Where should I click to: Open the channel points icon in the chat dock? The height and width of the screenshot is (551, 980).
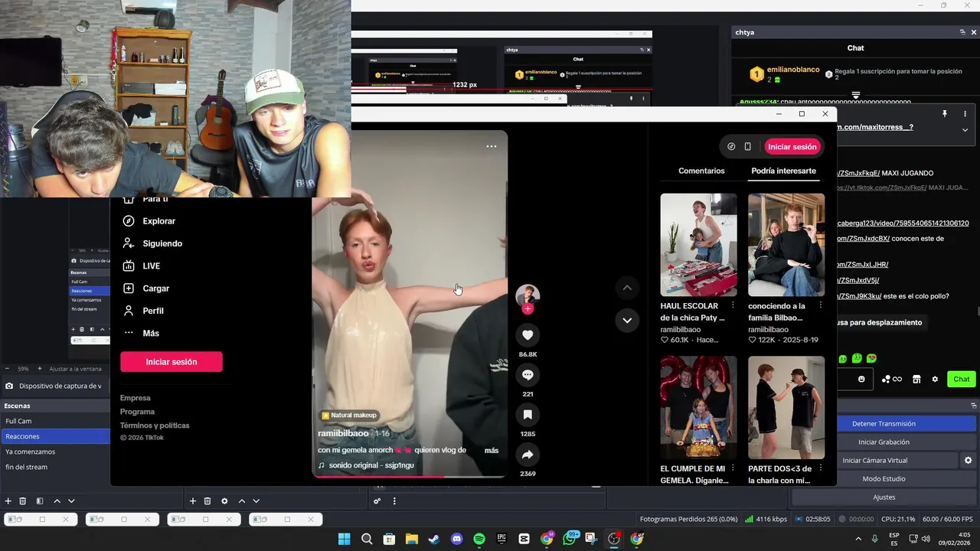pyautogui.click(x=892, y=379)
